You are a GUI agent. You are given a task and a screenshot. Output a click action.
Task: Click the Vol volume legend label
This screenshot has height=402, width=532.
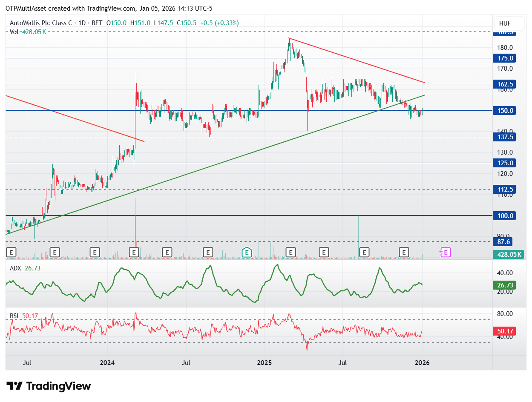point(14,32)
